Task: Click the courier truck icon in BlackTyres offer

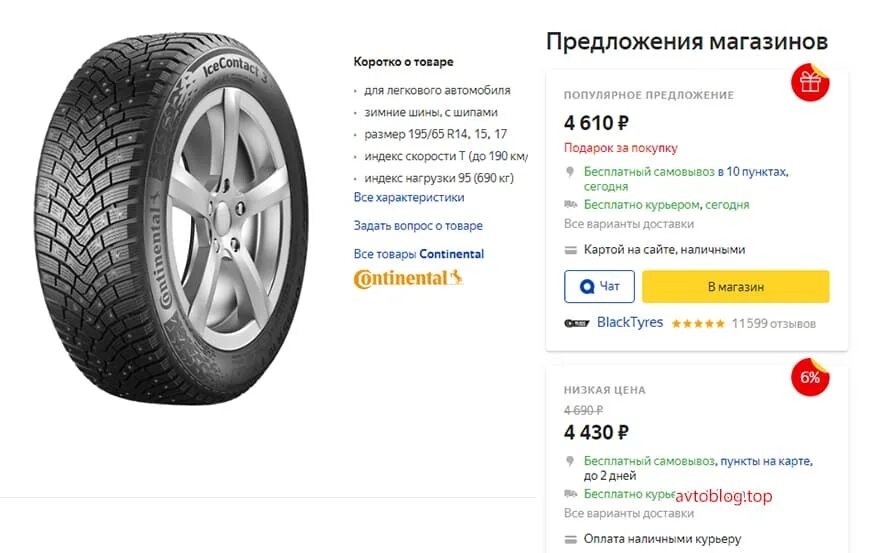Action: point(570,205)
